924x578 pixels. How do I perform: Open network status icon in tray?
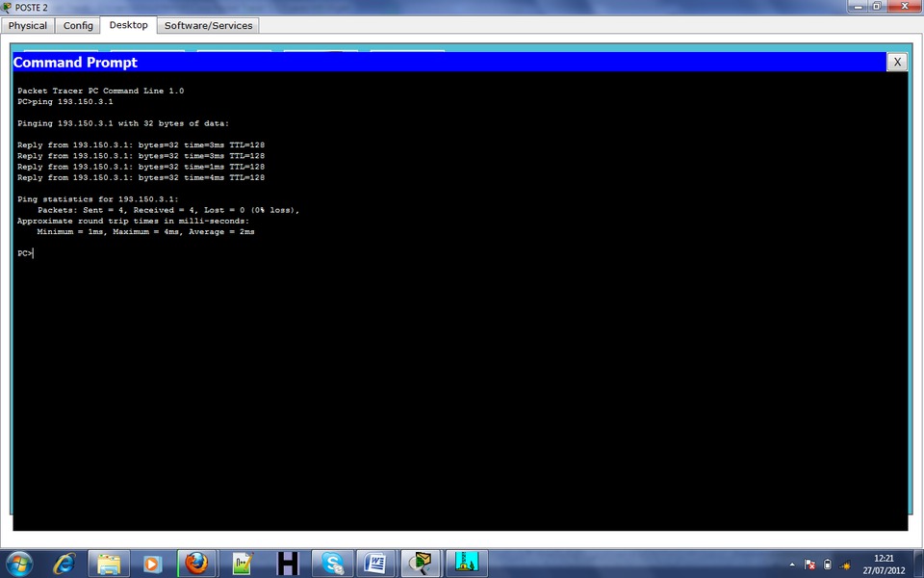[844, 565]
